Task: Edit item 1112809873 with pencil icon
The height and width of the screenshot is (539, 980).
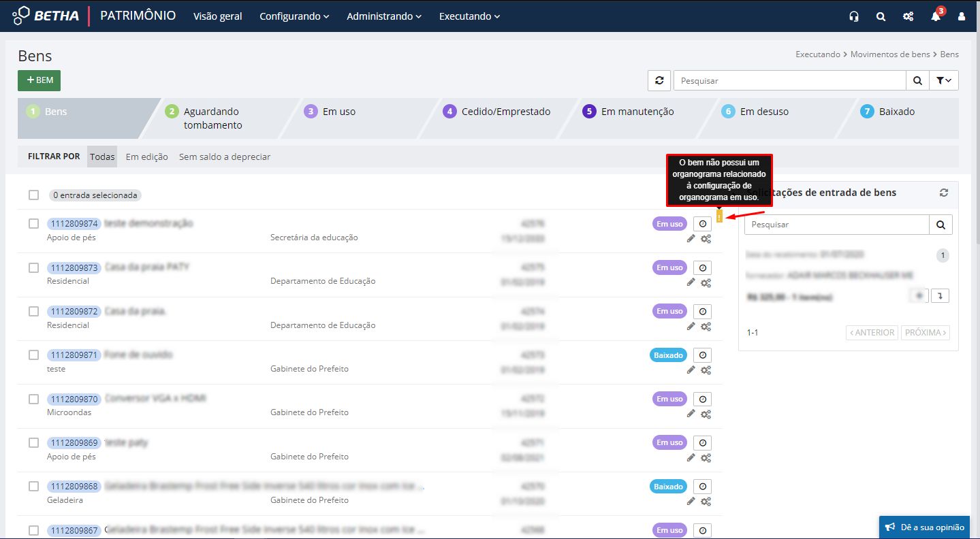Action: tap(691, 282)
